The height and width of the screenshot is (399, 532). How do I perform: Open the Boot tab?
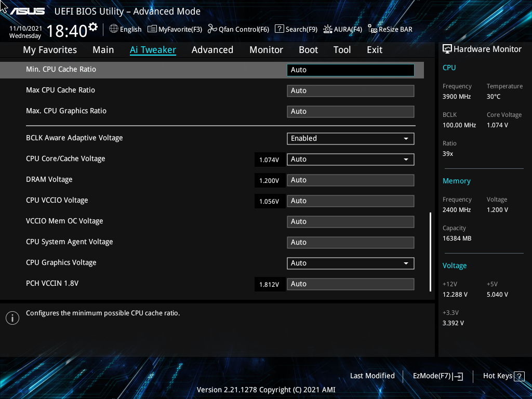pyautogui.click(x=309, y=50)
